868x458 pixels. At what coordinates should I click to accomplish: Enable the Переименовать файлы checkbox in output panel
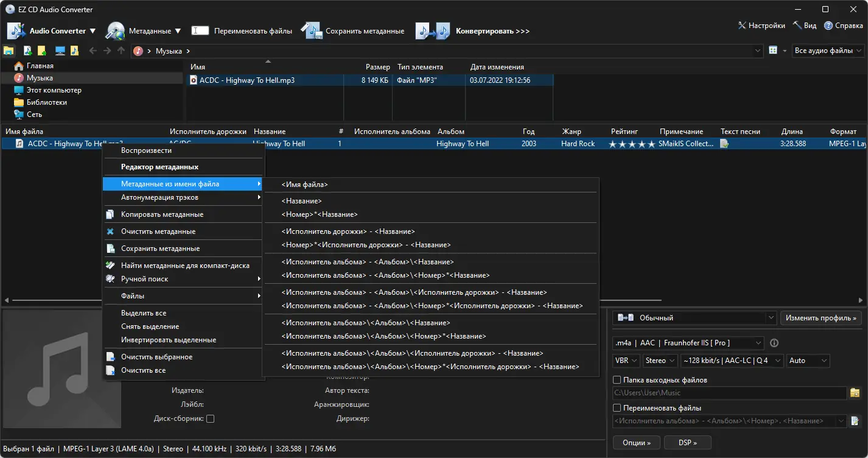[x=617, y=408]
